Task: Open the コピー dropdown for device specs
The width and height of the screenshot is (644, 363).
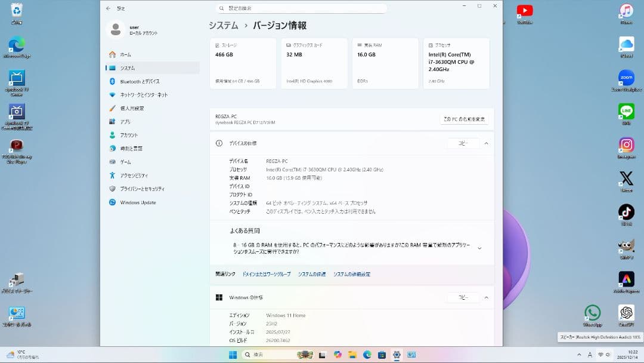Action: tap(463, 143)
